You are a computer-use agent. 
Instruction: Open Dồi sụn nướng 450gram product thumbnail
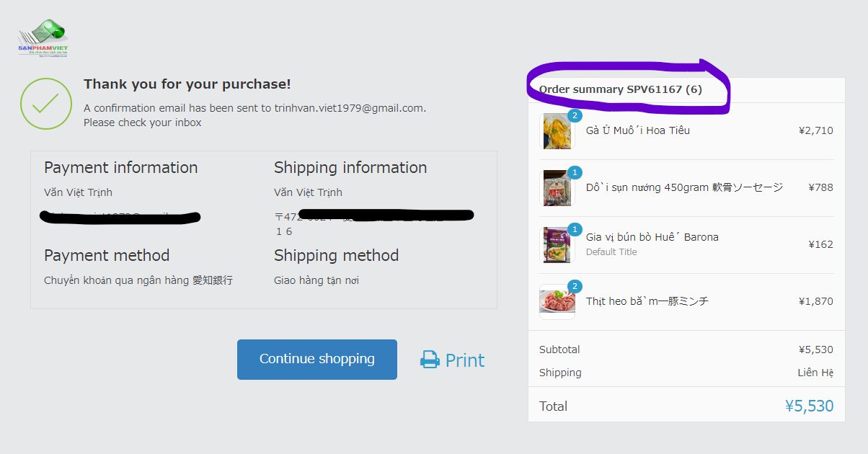point(557,189)
